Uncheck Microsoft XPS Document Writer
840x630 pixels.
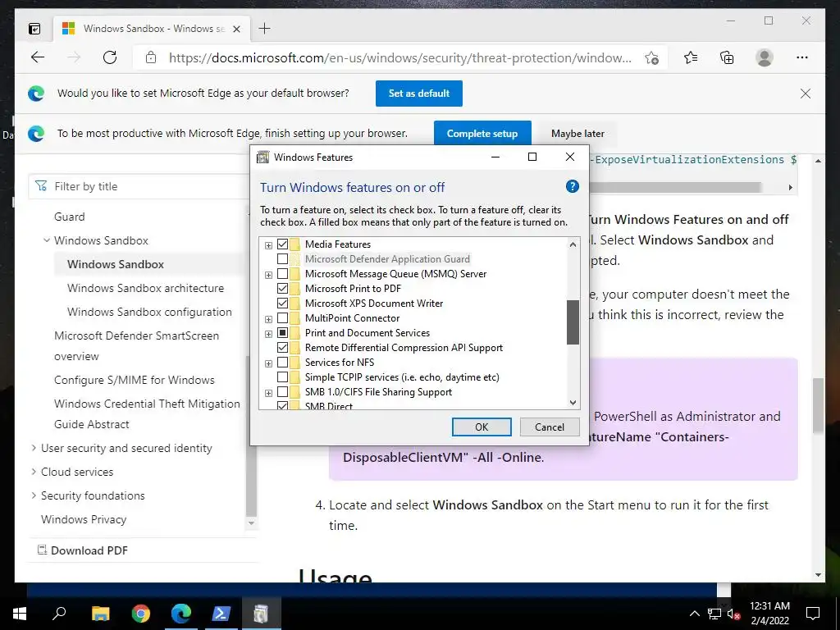click(x=282, y=304)
